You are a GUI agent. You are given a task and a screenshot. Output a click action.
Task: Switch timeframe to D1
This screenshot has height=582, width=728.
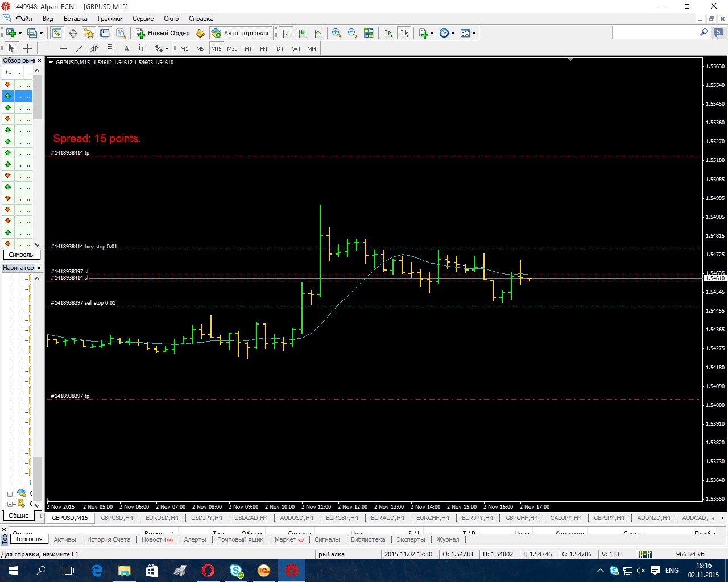280,48
